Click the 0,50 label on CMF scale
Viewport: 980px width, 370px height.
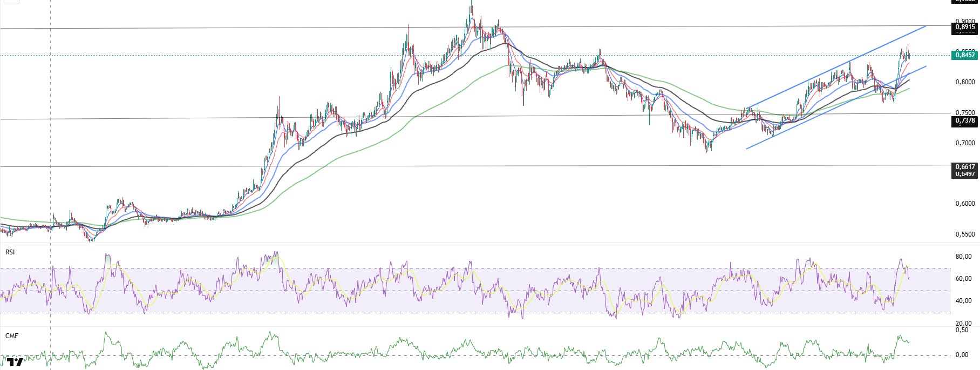click(962, 330)
